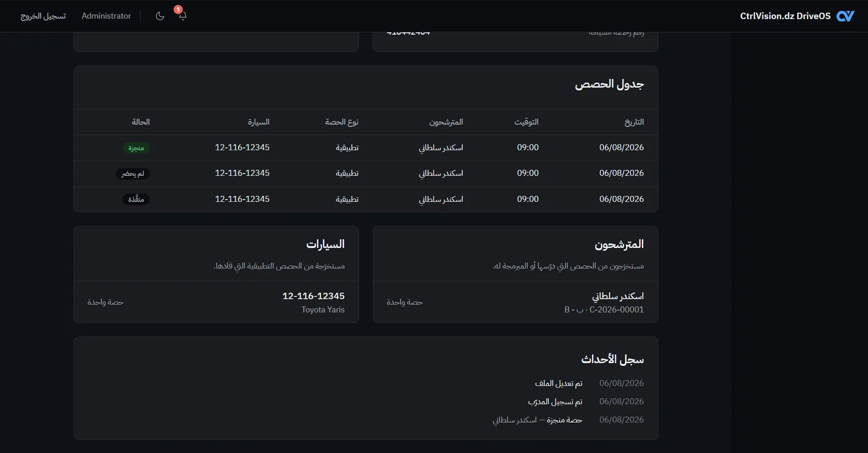The height and width of the screenshot is (453, 868).
Task: Click the تسجيل الخروج logout link
Action: [x=43, y=16]
